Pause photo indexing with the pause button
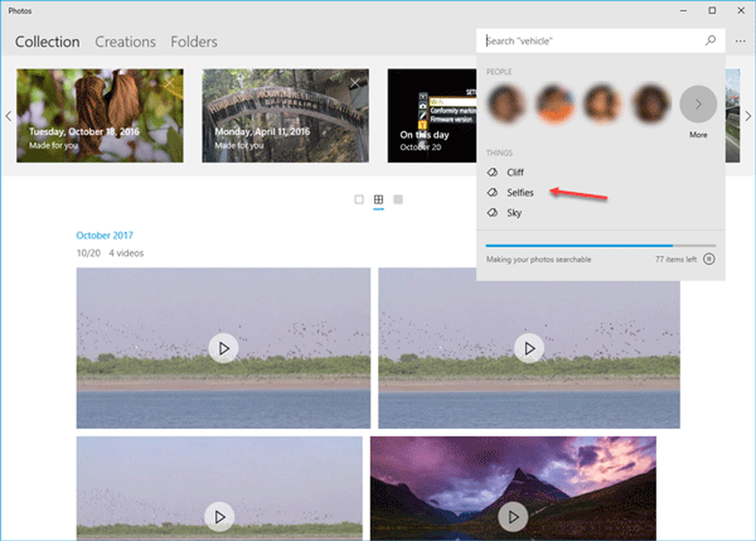This screenshot has width=756, height=541. [709, 259]
